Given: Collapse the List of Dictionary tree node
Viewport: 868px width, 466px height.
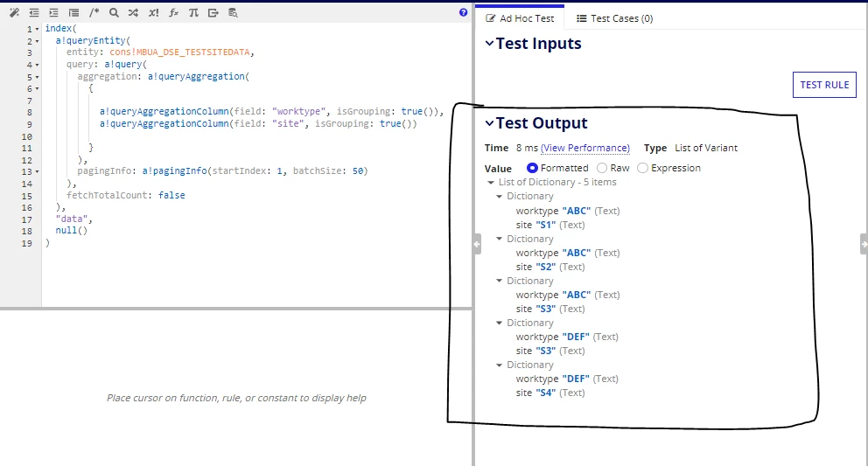Looking at the screenshot, I should 491,182.
